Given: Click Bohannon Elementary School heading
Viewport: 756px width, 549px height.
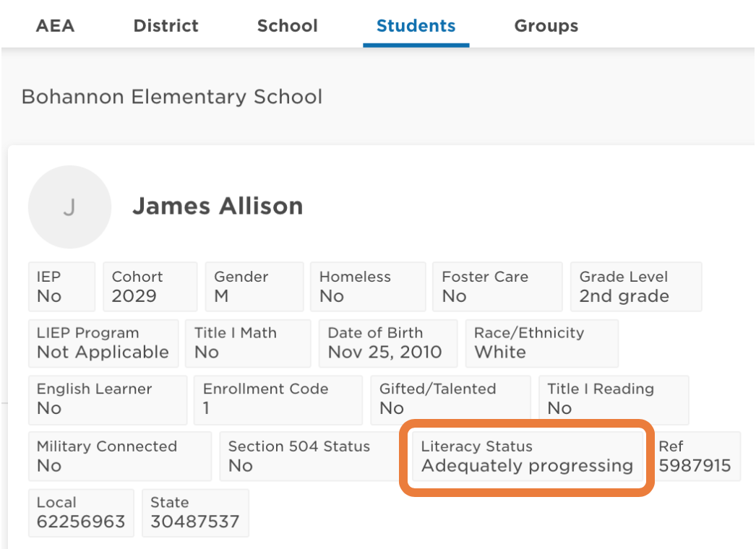Looking at the screenshot, I should pyautogui.click(x=172, y=97).
